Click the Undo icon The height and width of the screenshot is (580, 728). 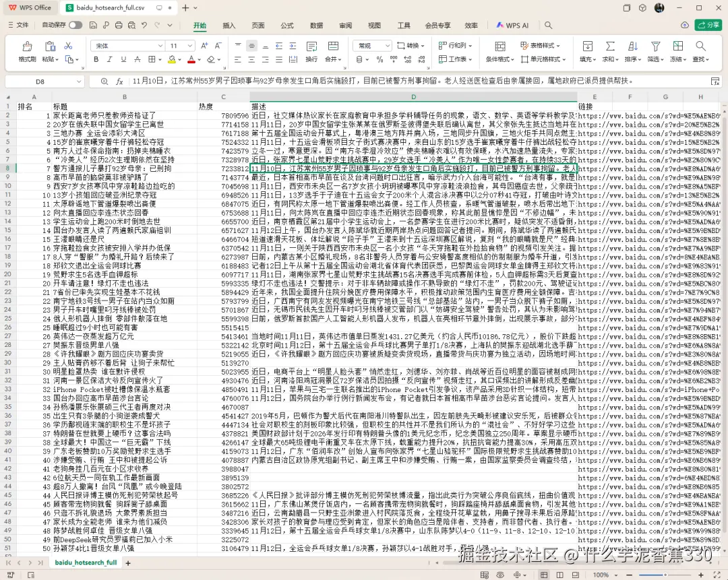144,25
